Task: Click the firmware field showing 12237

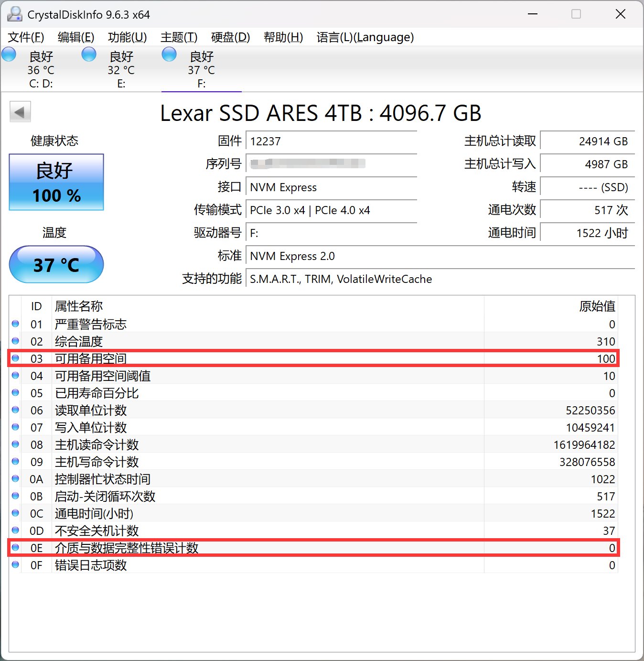Action: click(331, 141)
